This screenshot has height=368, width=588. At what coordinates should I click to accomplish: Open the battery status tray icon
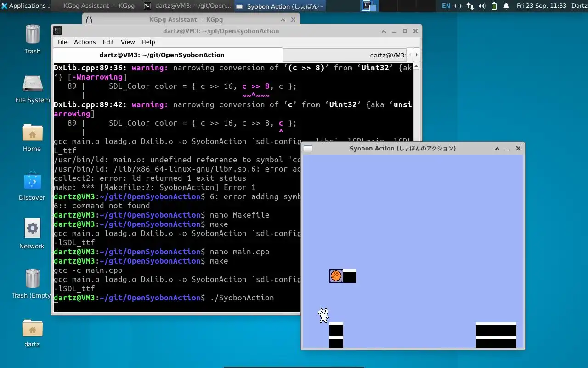(x=494, y=6)
